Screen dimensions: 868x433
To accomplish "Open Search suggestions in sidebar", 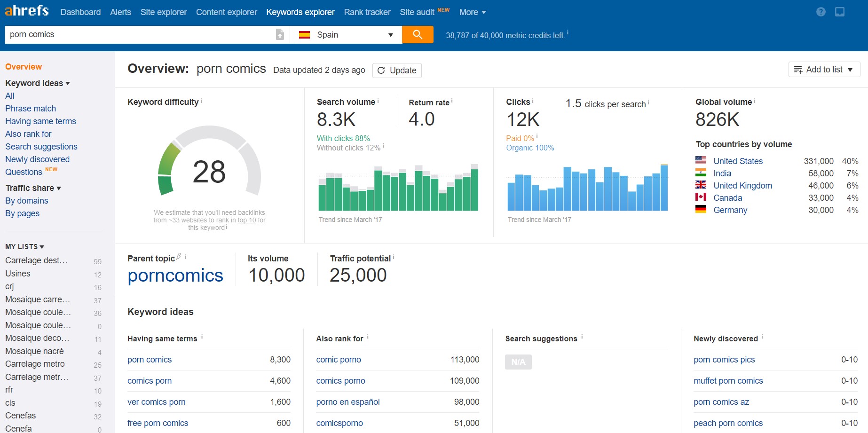I will [41, 147].
